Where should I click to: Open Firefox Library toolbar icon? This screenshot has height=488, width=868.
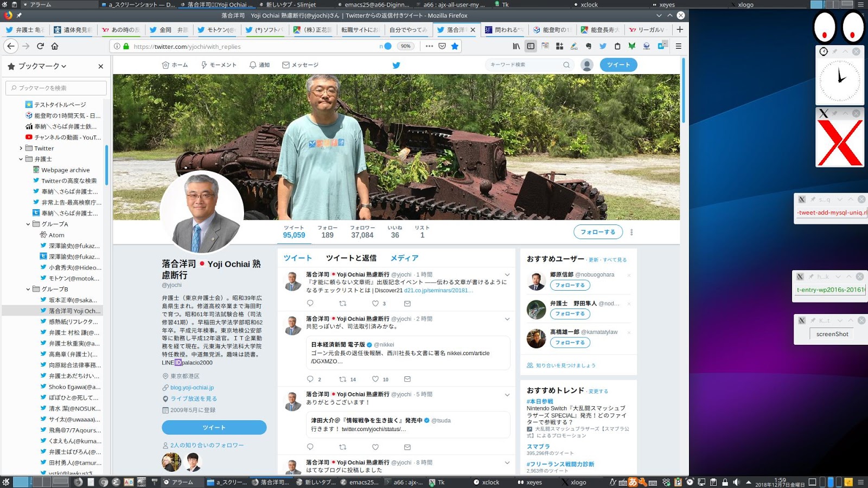point(516,46)
